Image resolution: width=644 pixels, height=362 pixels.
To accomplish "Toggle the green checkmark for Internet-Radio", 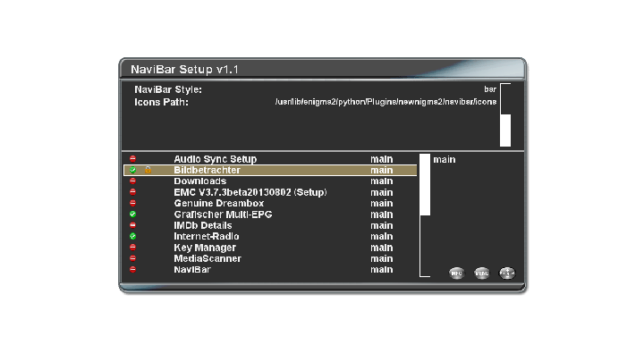I will coord(132,237).
